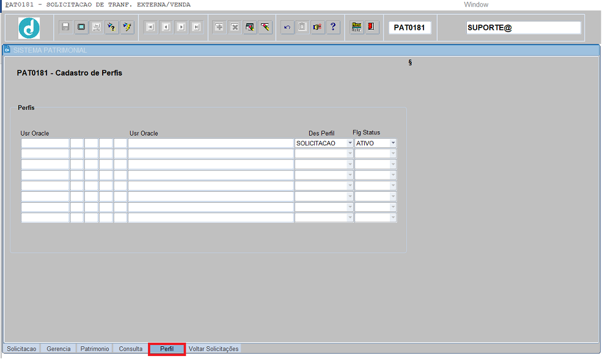Image resolution: width=608 pixels, height=364 pixels.
Task: Click the Save diskette icon
Action: [x=65, y=27]
